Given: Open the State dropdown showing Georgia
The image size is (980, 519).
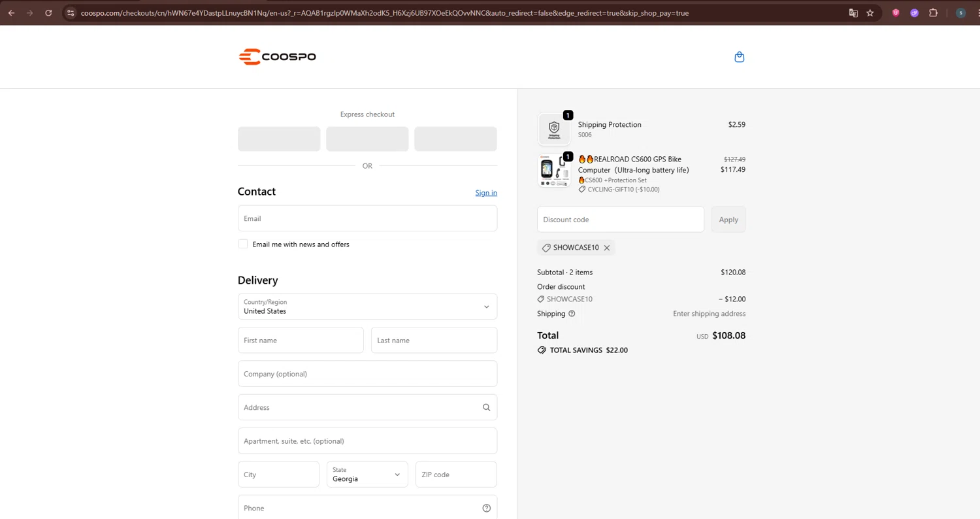Looking at the screenshot, I should (367, 475).
